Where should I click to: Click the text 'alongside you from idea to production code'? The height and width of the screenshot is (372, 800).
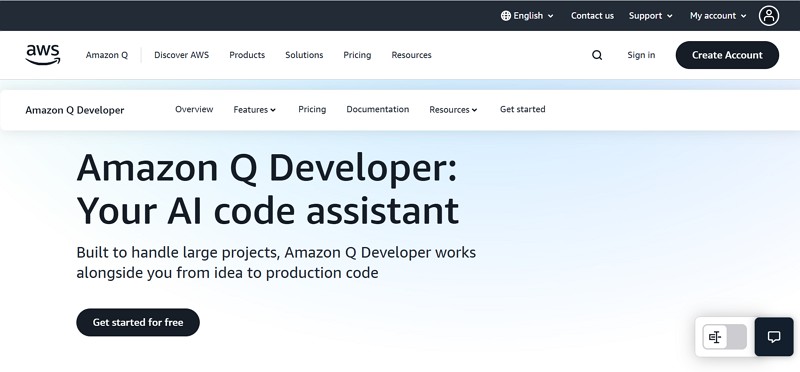pos(228,273)
